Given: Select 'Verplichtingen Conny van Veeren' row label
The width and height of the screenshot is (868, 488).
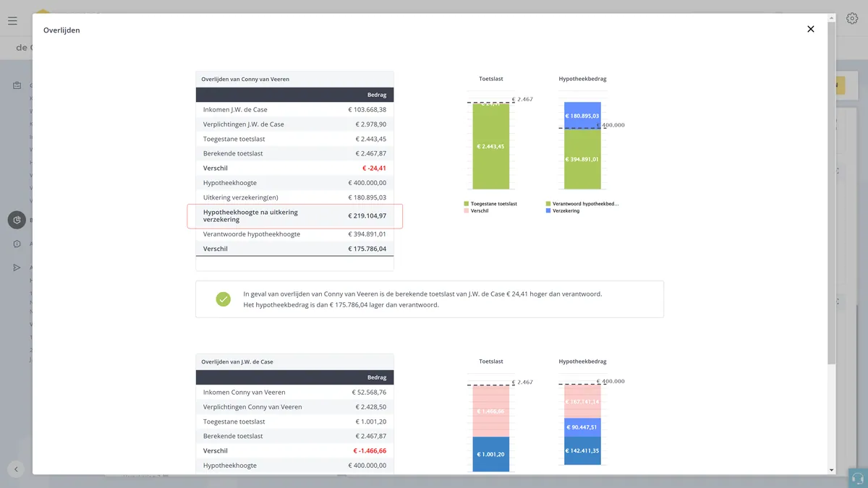Looking at the screenshot, I should coord(252,407).
